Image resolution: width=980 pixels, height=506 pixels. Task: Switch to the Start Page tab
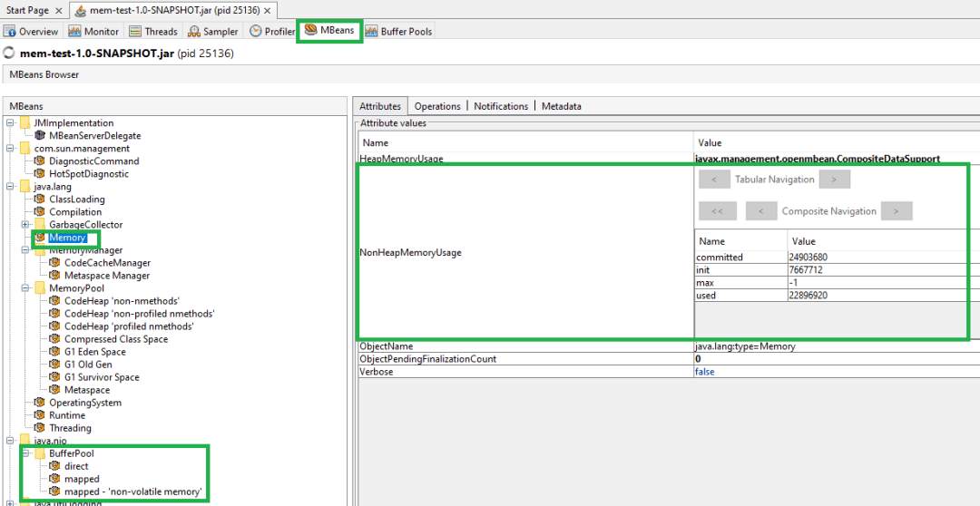(x=27, y=11)
